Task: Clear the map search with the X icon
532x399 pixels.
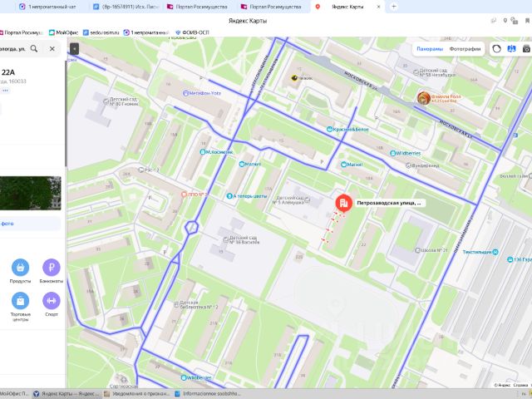Action: (x=52, y=48)
